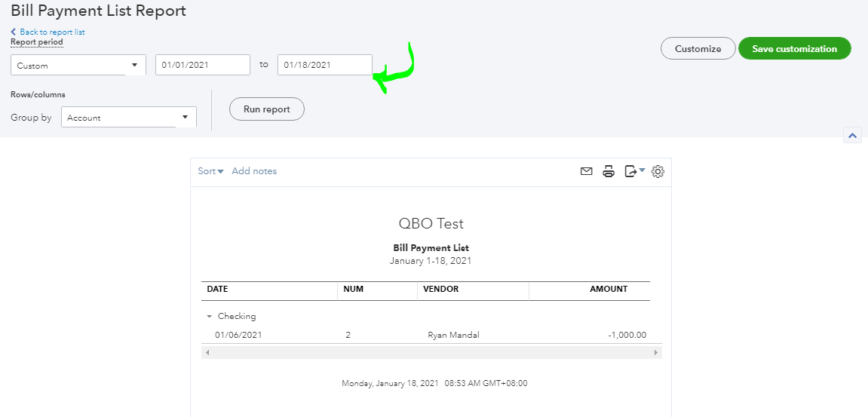Click the start date field 01/01/2021
The image size is (868, 417).
click(203, 66)
